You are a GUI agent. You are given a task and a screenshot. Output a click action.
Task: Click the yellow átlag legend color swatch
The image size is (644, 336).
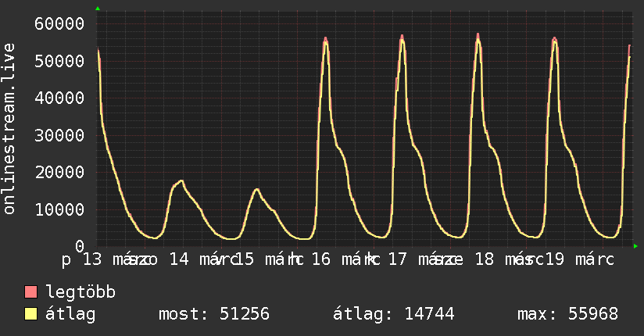point(30,314)
